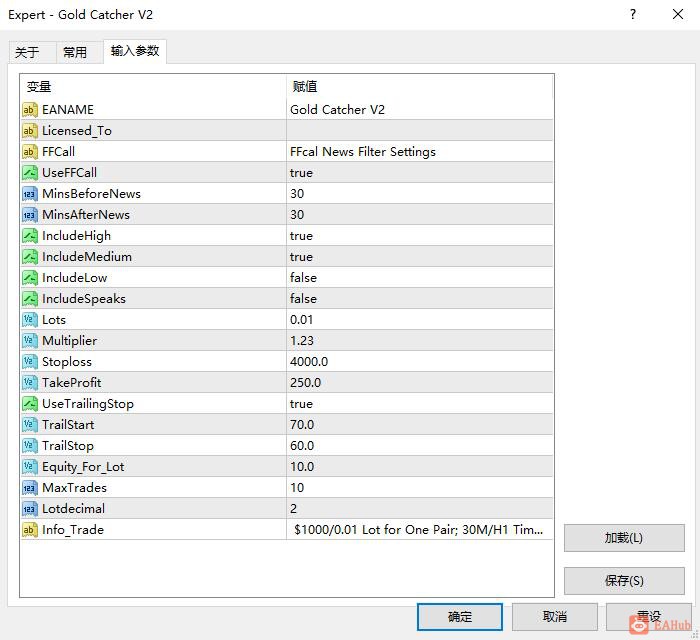Click the double icon beside TrailStop
This screenshot has width=700, height=640.
tap(29, 445)
